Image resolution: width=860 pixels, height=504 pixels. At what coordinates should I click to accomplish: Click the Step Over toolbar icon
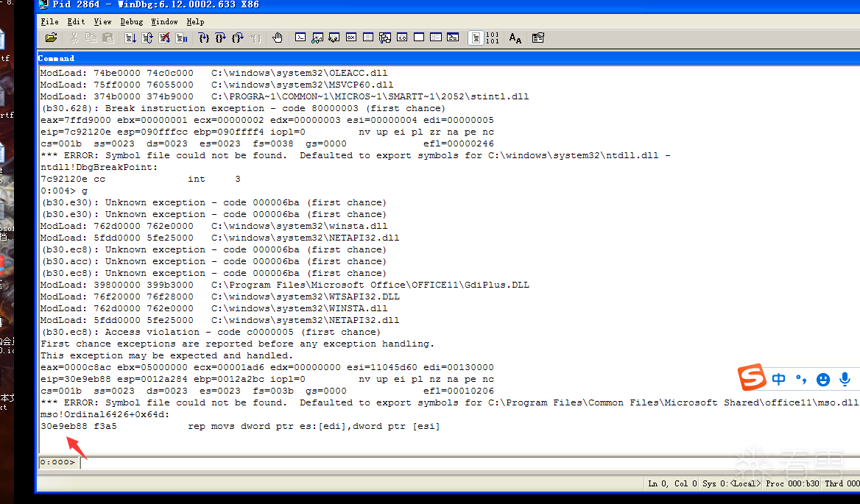click(220, 38)
